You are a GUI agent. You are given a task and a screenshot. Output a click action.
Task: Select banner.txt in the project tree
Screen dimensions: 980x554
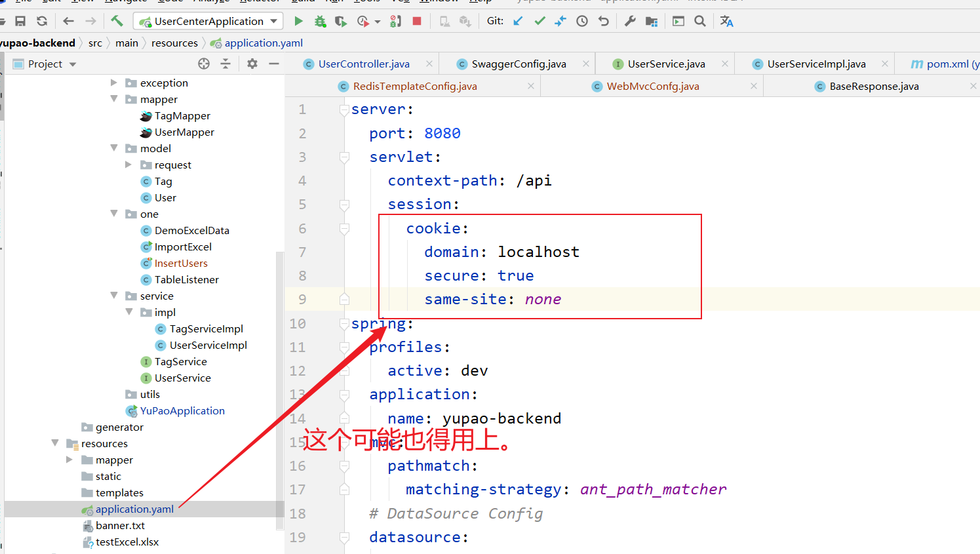point(120,525)
